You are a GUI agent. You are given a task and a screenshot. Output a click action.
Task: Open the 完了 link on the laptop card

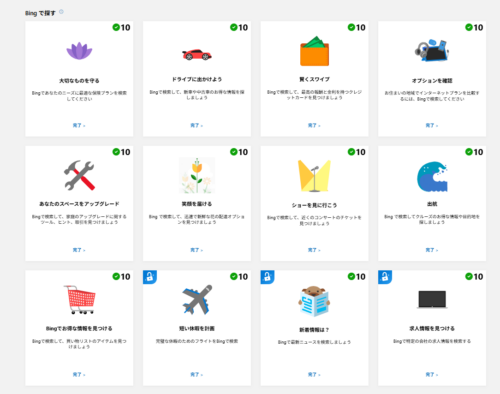(x=432, y=375)
